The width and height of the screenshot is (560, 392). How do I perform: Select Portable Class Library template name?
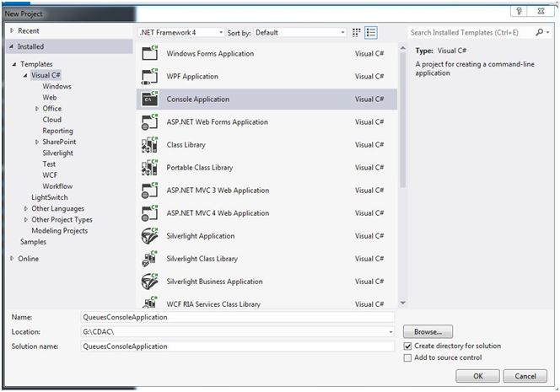pyautogui.click(x=199, y=168)
